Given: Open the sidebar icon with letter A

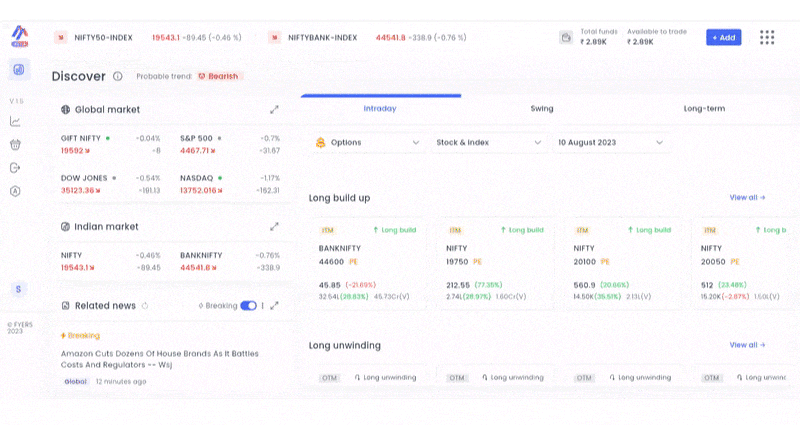Looking at the screenshot, I should (15, 191).
